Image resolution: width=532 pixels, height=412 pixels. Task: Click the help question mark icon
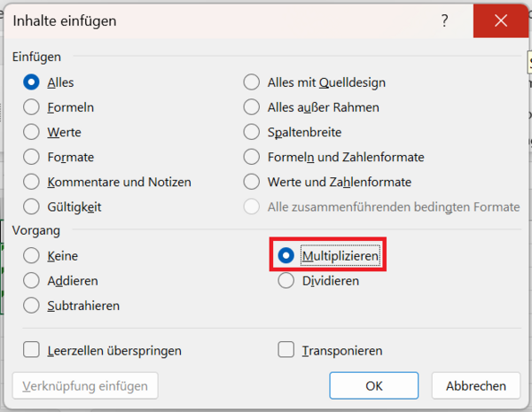tap(444, 21)
